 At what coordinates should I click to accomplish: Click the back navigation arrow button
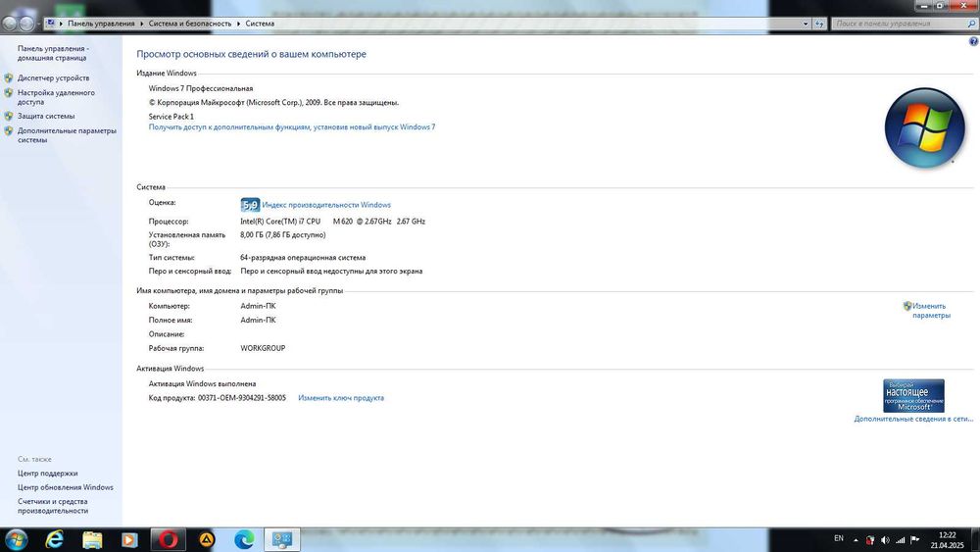click(9, 24)
